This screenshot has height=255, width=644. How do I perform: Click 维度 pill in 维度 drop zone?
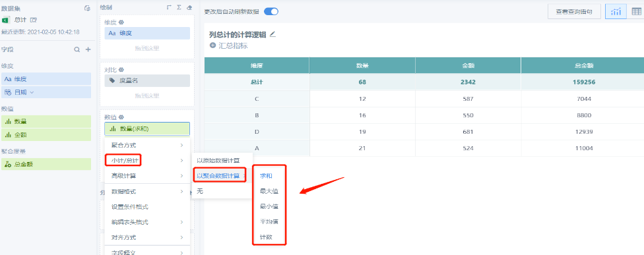pyautogui.click(x=147, y=34)
